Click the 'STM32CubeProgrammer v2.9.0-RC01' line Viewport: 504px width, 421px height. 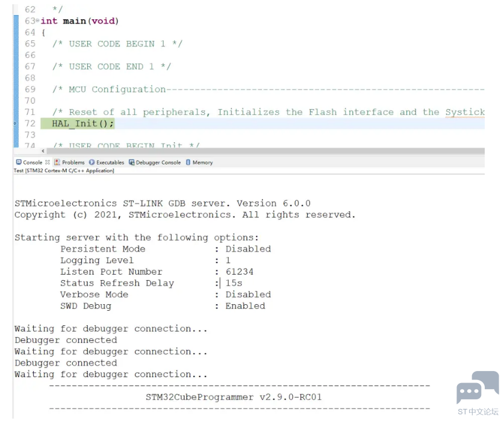point(234,397)
